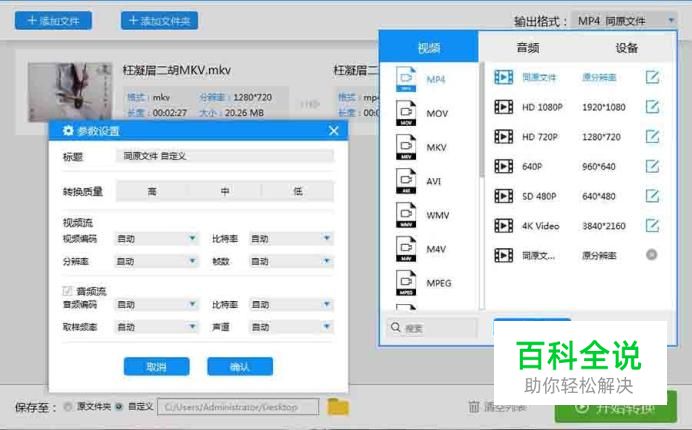The width and height of the screenshot is (692, 430).
Task: Click the search magnifier icon
Action: pos(396,328)
